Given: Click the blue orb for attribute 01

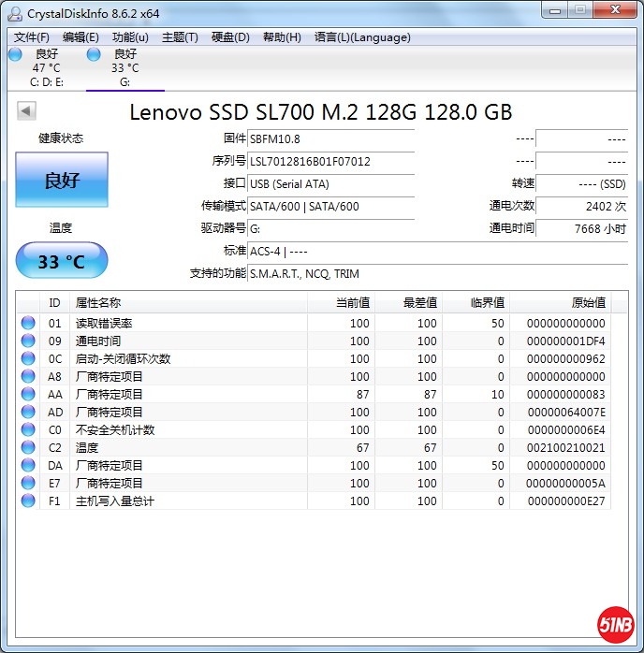Looking at the screenshot, I should coord(28,324).
